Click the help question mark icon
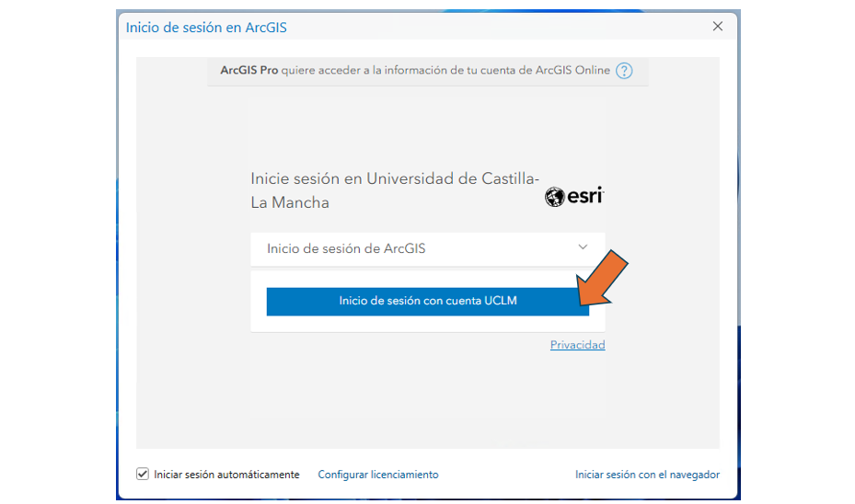This screenshot has width=855, height=504. pos(624,71)
